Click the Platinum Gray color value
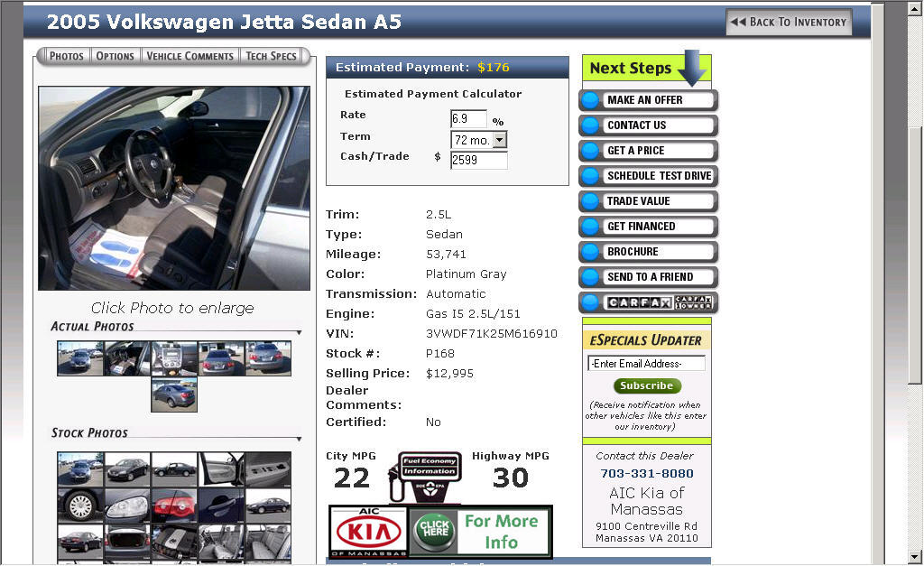The width and height of the screenshot is (924, 566). pyautogui.click(x=467, y=274)
